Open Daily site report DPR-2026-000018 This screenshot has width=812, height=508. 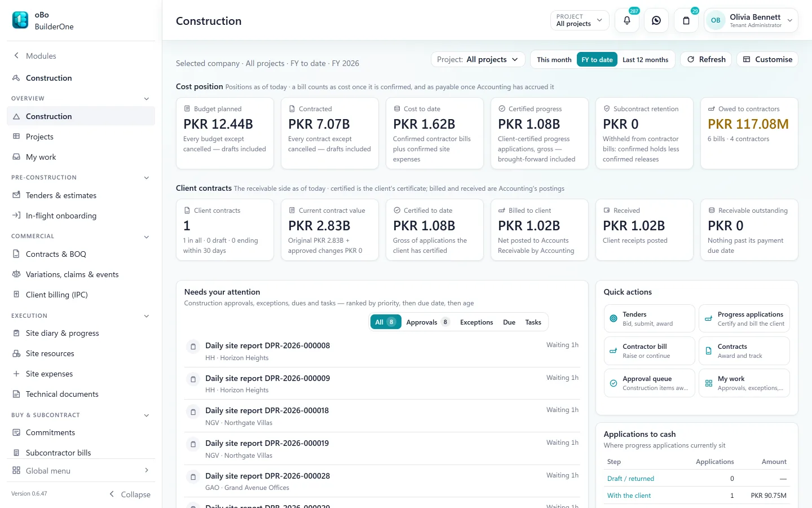click(382, 416)
